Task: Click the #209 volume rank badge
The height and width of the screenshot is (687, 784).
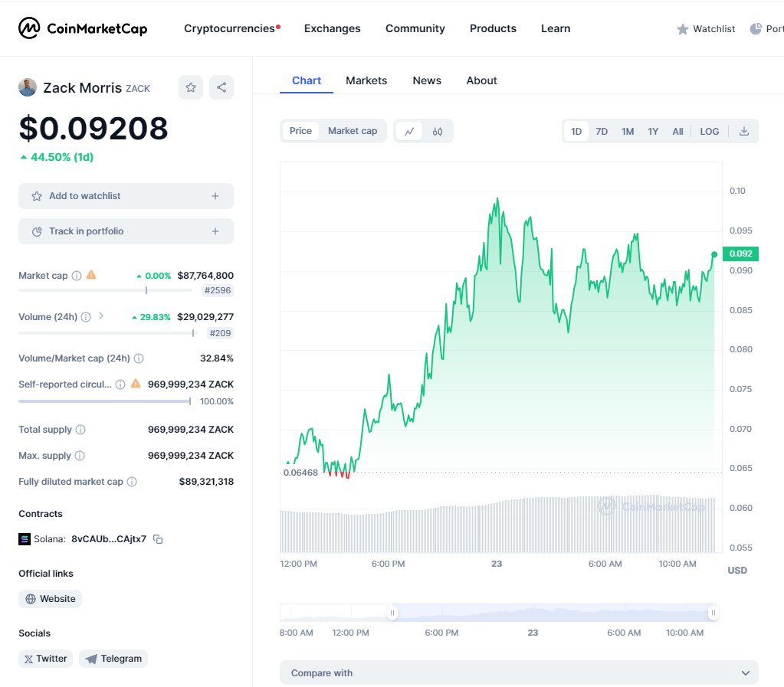Action: 220,333
